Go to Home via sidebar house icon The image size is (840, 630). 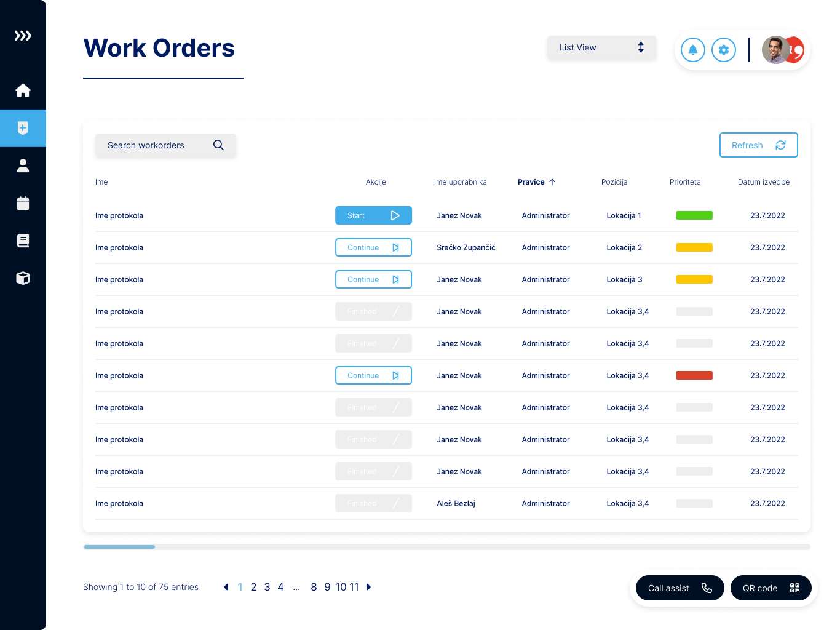(23, 91)
